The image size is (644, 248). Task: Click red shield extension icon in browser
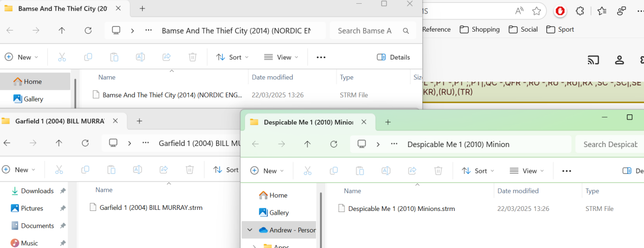coord(560,11)
